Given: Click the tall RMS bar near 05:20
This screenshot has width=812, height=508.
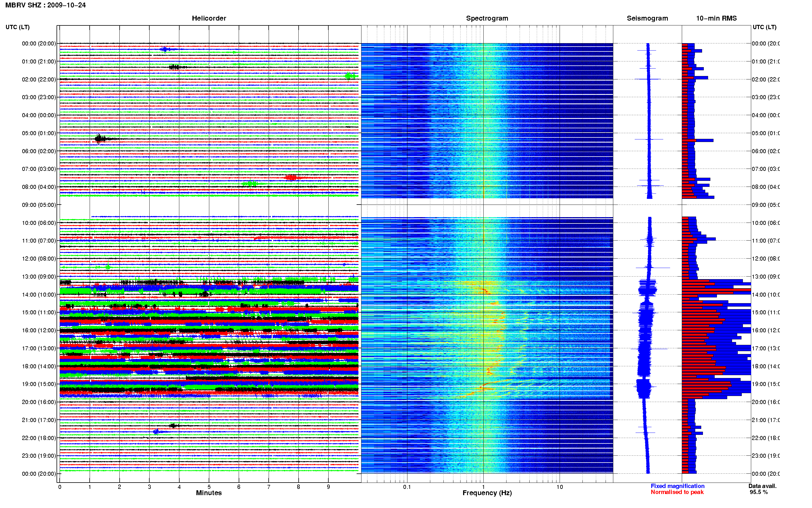Looking at the screenshot, I should (698, 141).
